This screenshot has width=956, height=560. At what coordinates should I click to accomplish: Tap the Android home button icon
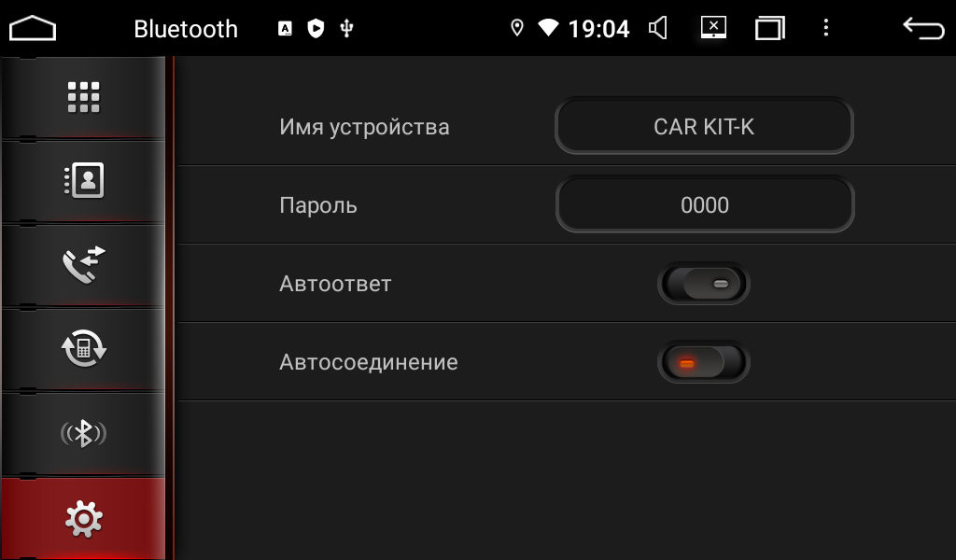coord(33,29)
